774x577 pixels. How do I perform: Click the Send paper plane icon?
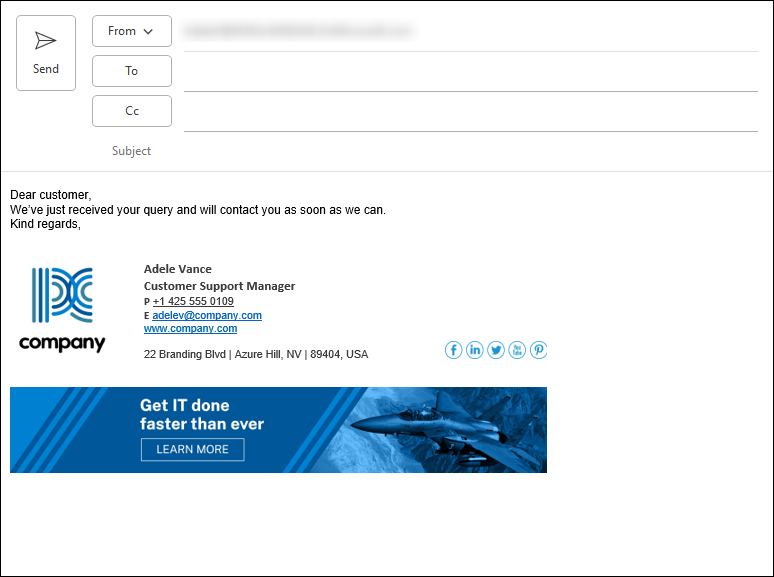click(45, 40)
